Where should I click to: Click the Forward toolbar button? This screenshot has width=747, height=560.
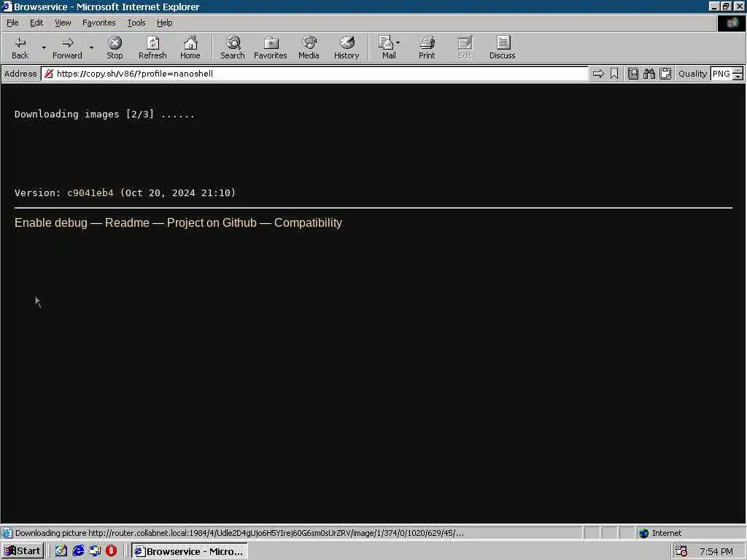pos(67,47)
